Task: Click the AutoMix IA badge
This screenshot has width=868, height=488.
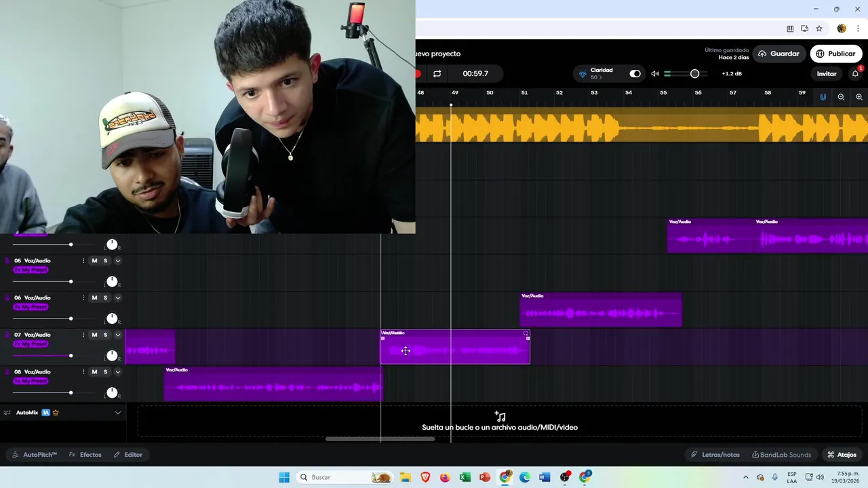Action: (46, 412)
